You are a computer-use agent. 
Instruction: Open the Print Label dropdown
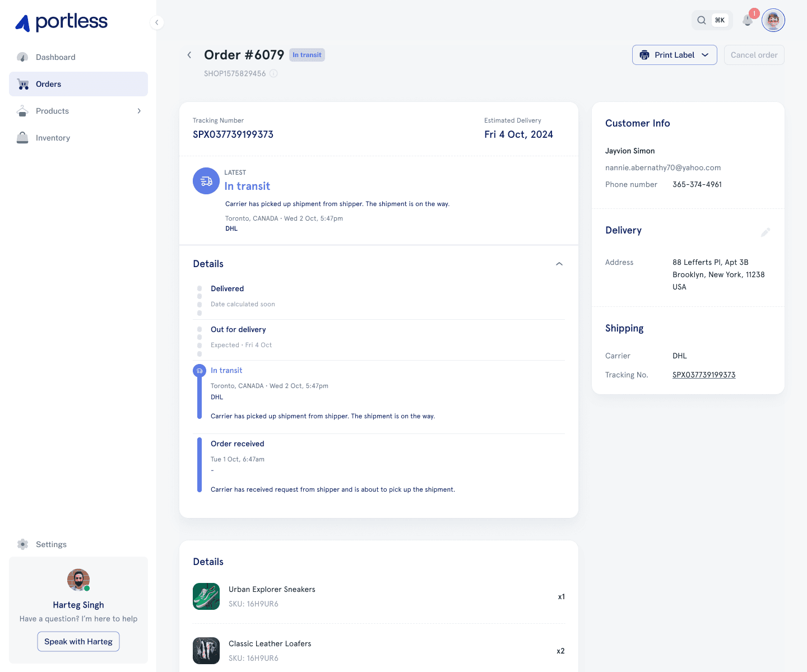click(x=675, y=55)
